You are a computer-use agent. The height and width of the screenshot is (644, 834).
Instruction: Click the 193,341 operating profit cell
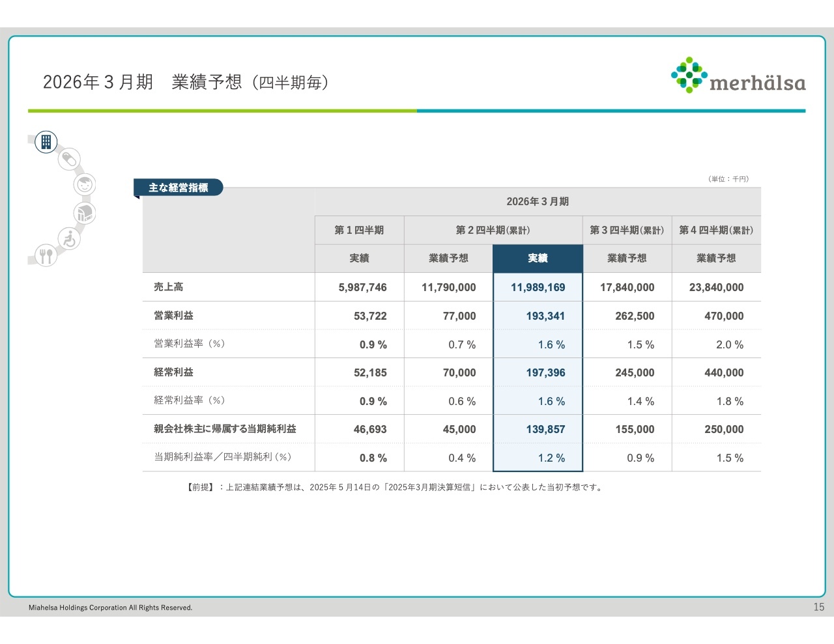545,316
